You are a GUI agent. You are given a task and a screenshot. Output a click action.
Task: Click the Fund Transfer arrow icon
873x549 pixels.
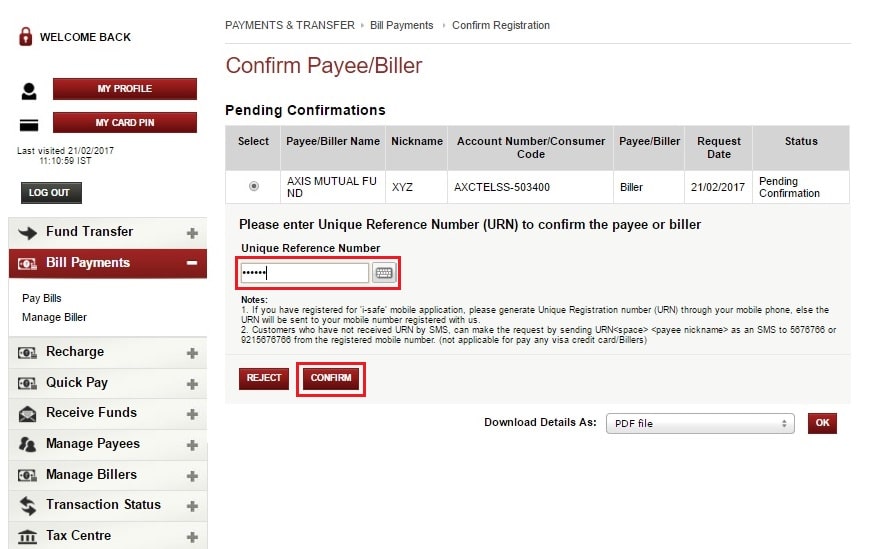(28, 232)
